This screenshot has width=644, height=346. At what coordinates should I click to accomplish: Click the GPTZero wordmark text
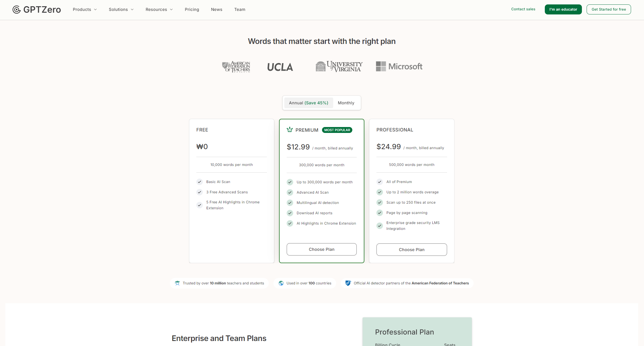click(x=42, y=9)
